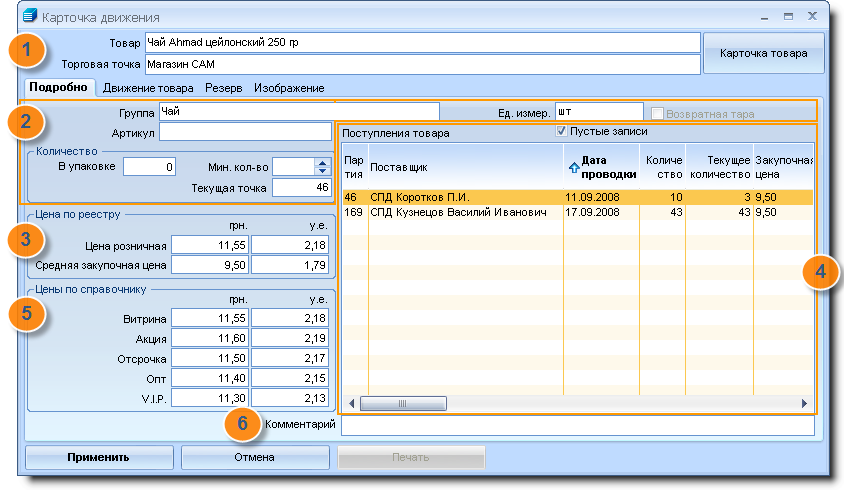Click the Акция у.е. field 2,19
Viewport: 844px width, 490px height.
(x=290, y=338)
